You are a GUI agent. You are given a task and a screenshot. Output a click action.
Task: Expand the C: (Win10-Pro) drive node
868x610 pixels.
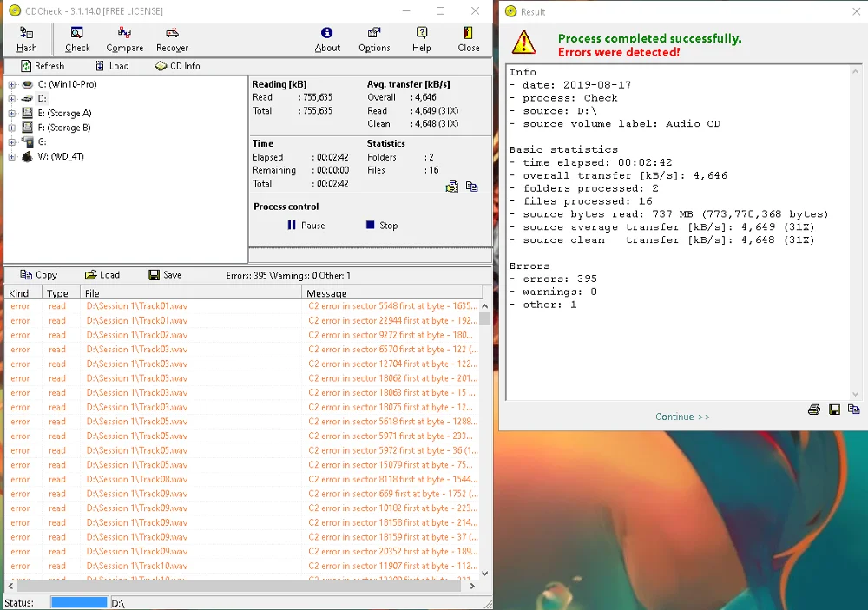tap(12, 84)
